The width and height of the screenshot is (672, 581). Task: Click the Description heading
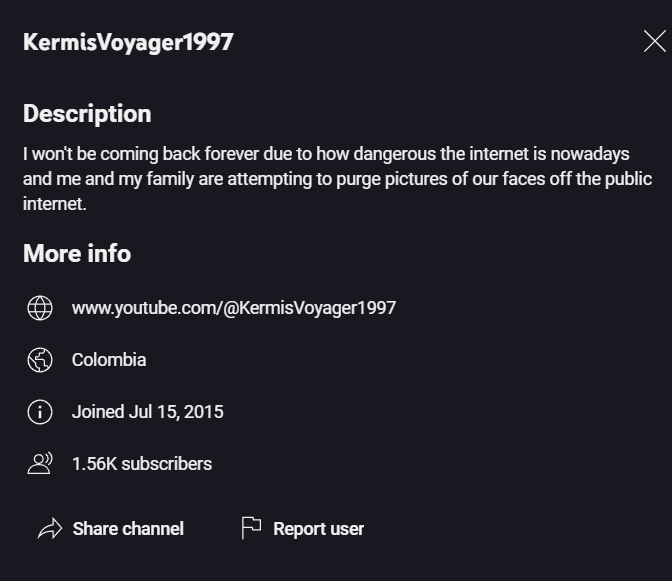point(87,114)
